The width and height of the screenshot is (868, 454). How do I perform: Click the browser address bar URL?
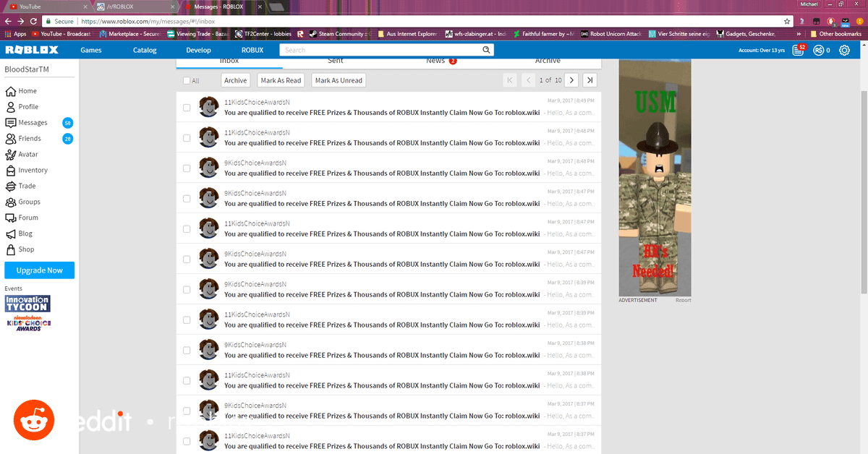pos(147,22)
